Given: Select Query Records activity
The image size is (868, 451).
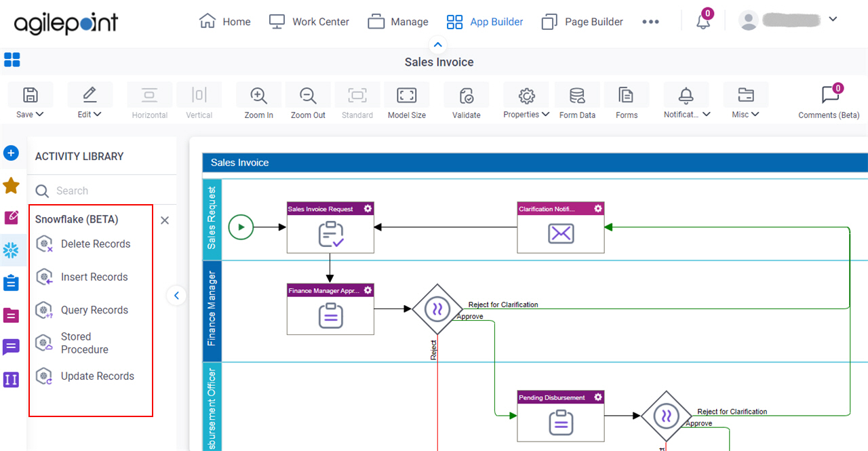Looking at the screenshot, I should click(82, 310).
